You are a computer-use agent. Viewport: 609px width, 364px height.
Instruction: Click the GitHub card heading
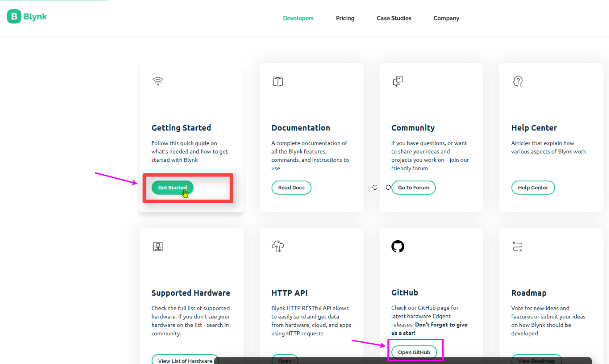coord(405,292)
